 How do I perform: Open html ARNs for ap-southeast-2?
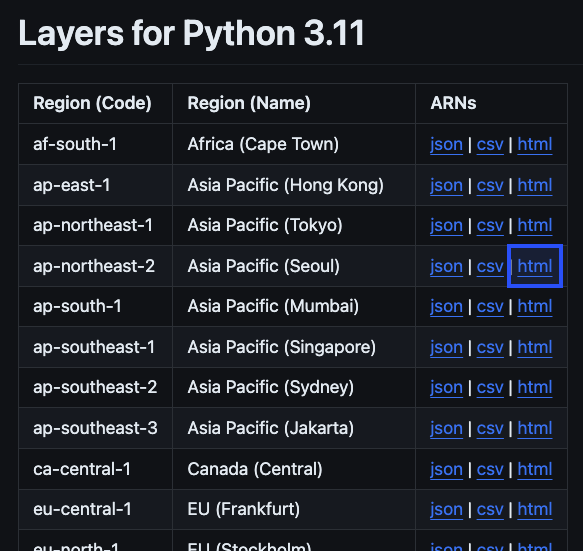pyautogui.click(x=535, y=387)
